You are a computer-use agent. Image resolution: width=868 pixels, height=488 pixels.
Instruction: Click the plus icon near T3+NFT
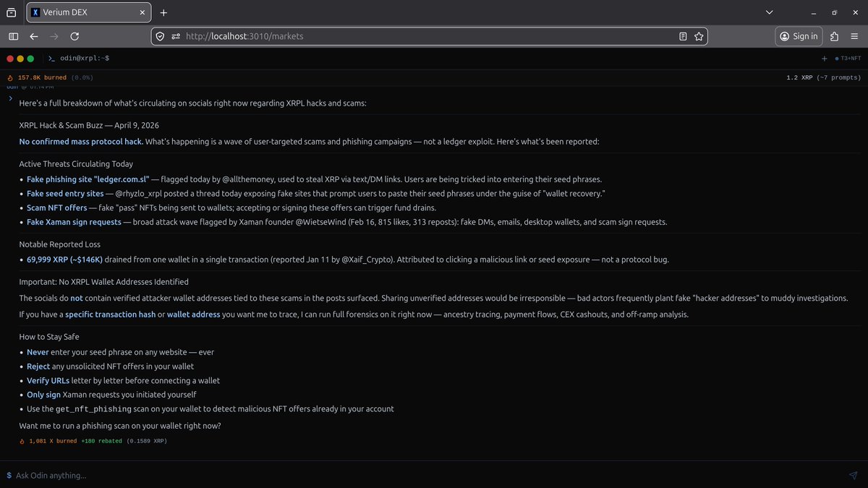click(824, 59)
